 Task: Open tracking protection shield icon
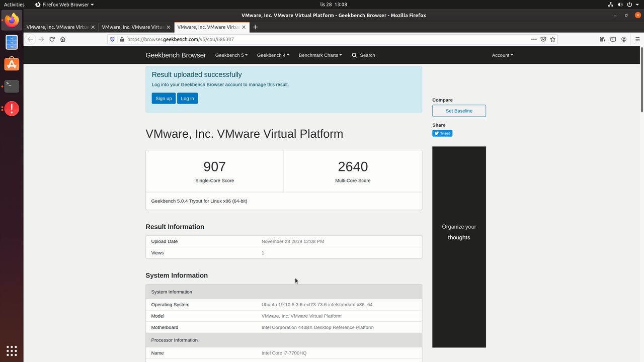[113, 39]
